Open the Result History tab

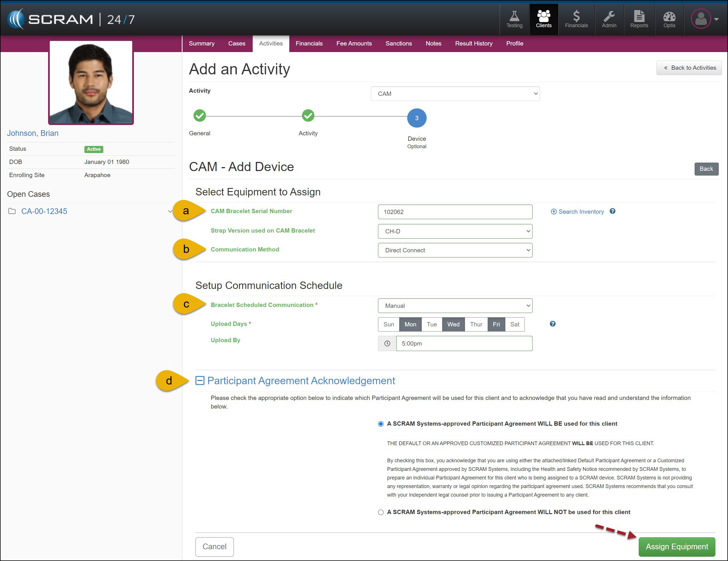[x=473, y=44]
